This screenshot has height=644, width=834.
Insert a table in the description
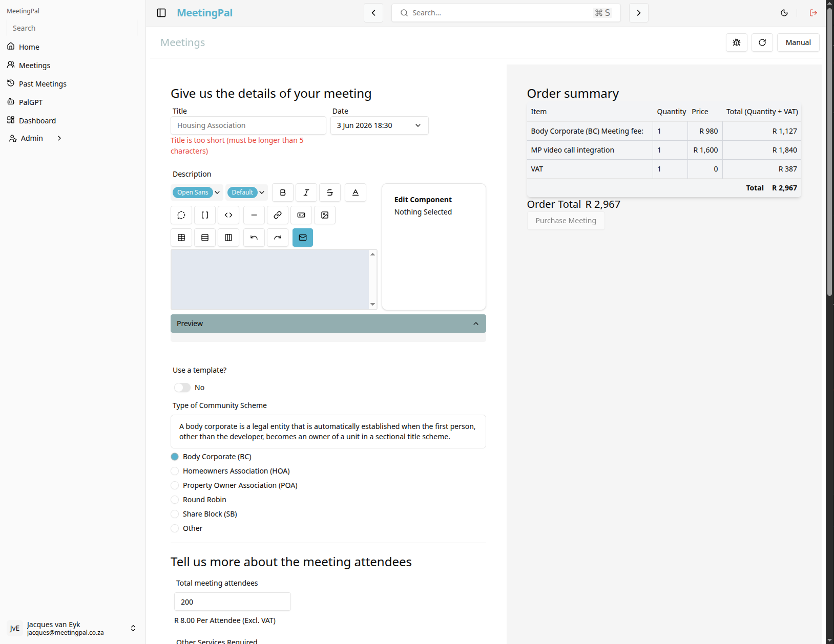[181, 238]
